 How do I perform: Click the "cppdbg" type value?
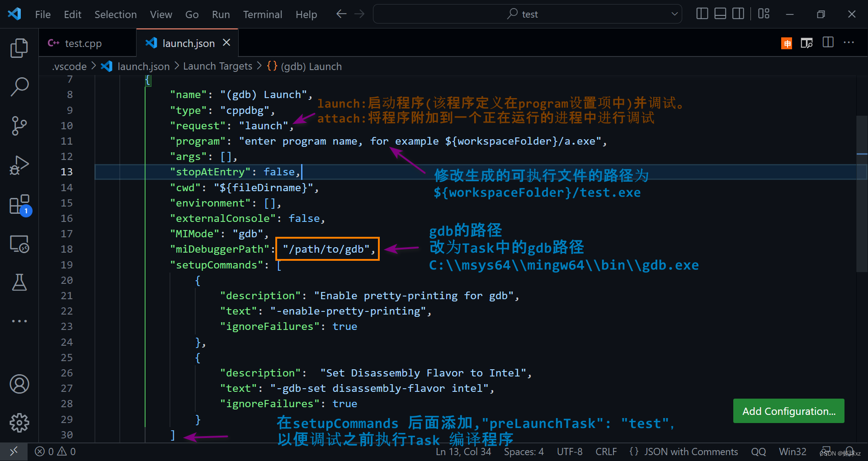[x=245, y=110]
